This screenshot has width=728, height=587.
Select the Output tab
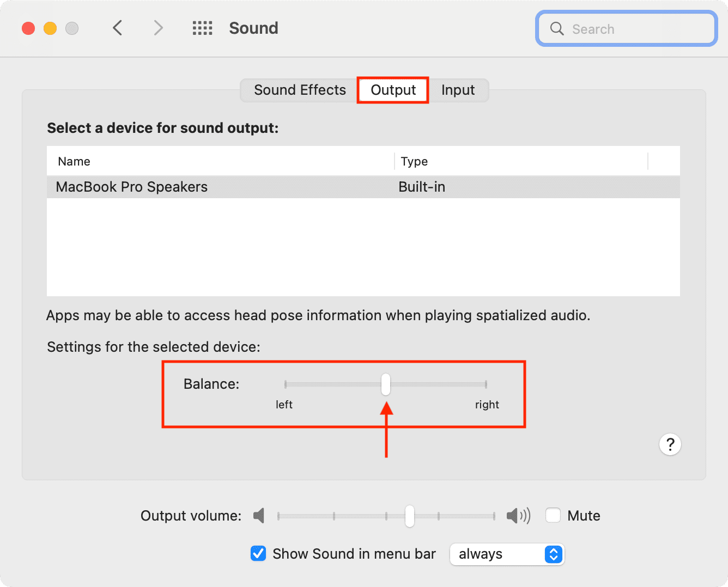393,90
